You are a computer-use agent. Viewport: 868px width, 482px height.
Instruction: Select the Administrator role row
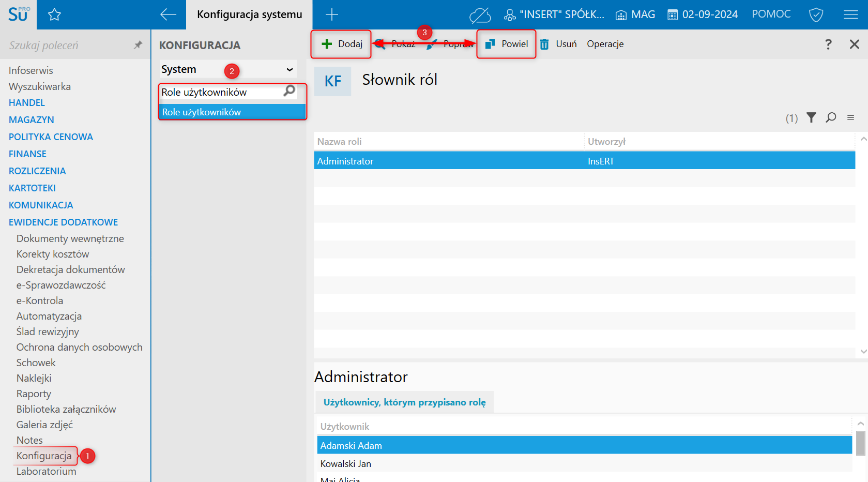pyautogui.click(x=584, y=161)
